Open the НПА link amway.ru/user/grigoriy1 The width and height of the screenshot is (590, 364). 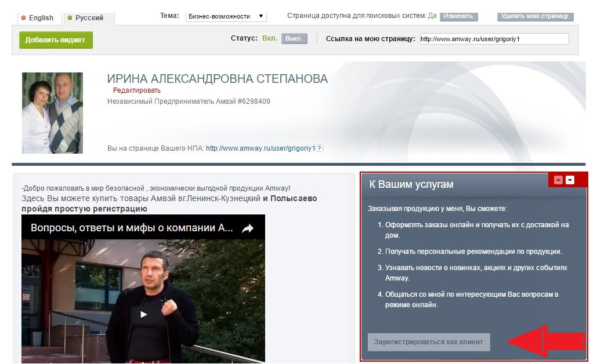pyautogui.click(x=260, y=148)
